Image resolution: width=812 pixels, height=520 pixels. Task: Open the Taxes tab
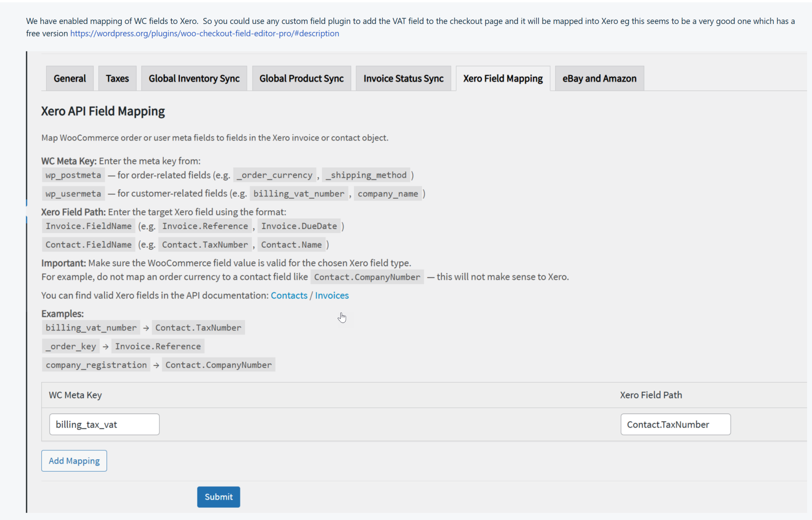pos(117,79)
